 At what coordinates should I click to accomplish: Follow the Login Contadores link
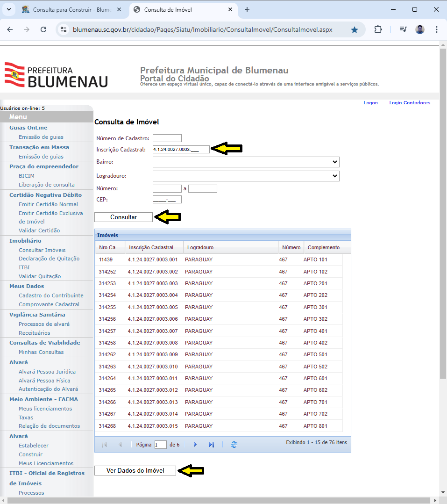(410, 103)
